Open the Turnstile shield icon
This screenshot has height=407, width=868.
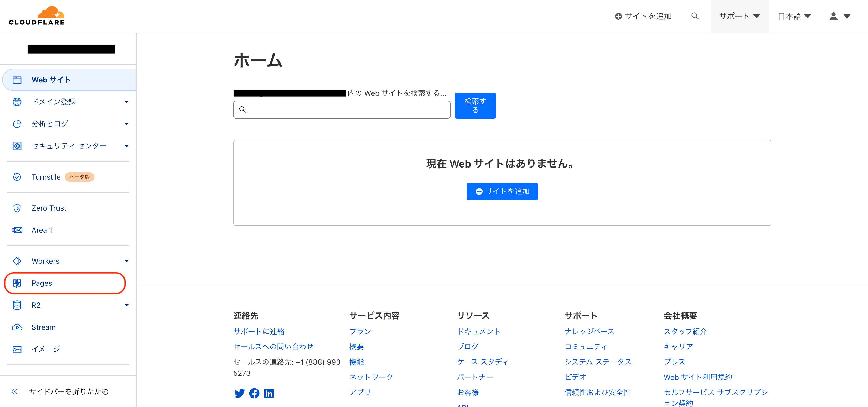pyautogui.click(x=17, y=177)
